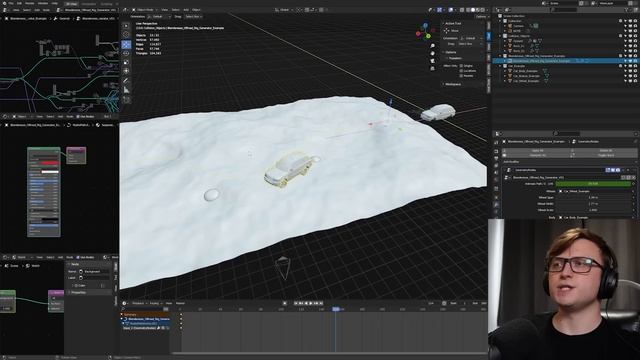Viewport: 640px width, 360px height.
Task: Select the 3D Cursor tool
Action: pos(126,35)
